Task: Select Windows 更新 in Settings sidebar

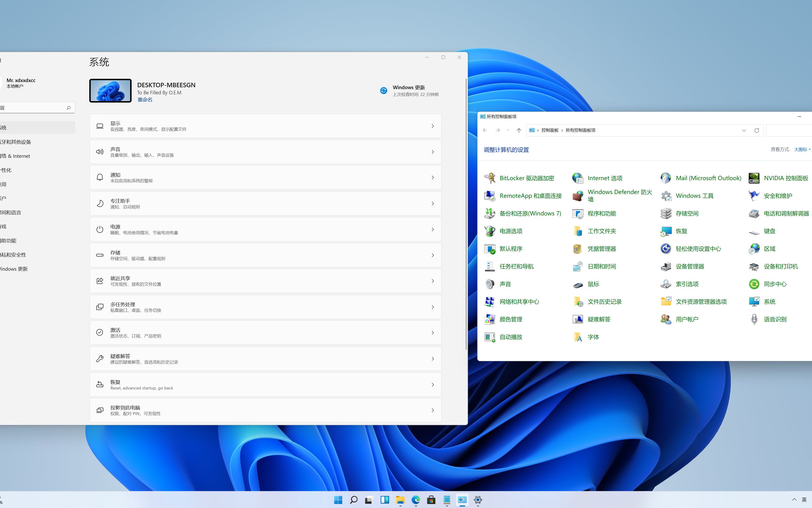Action: pyautogui.click(x=37, y=269)
